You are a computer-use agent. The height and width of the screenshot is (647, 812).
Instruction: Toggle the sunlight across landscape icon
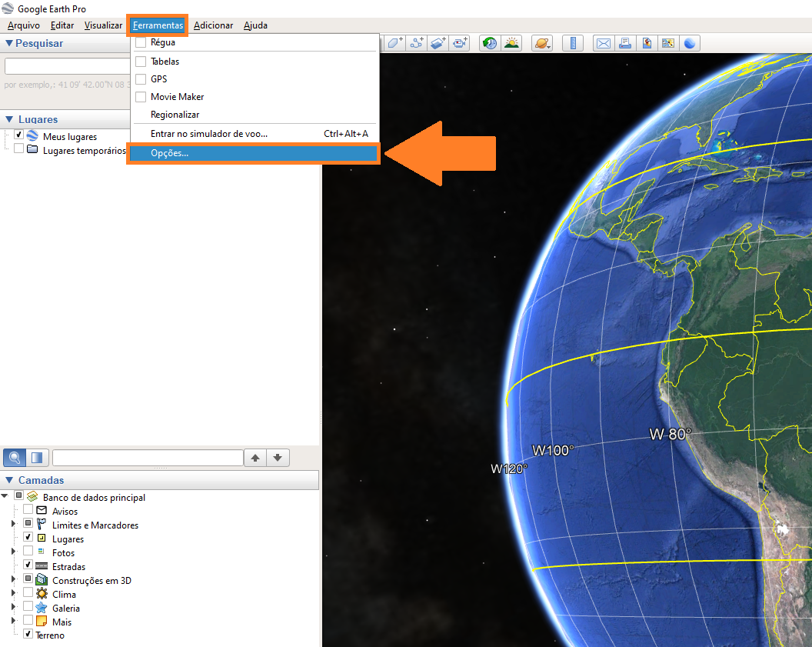click(x=511, y=43)
